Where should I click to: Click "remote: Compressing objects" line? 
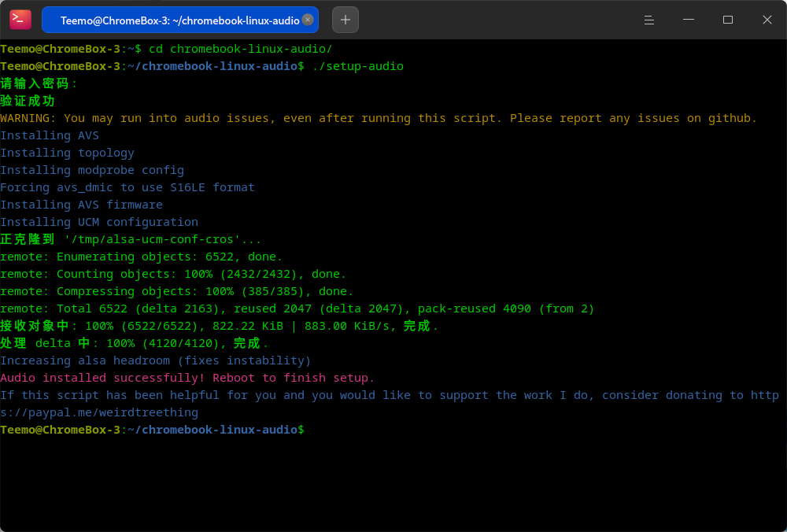(x=176, y=291)
